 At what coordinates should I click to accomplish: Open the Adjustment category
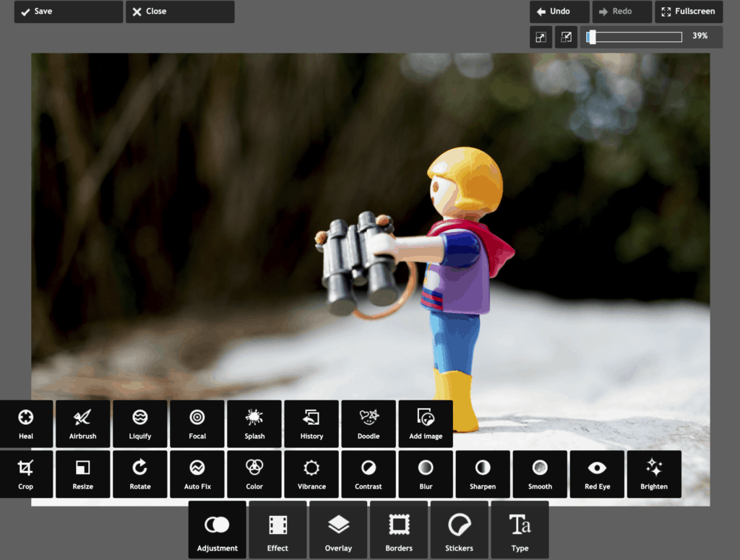(x=217, y=530)
